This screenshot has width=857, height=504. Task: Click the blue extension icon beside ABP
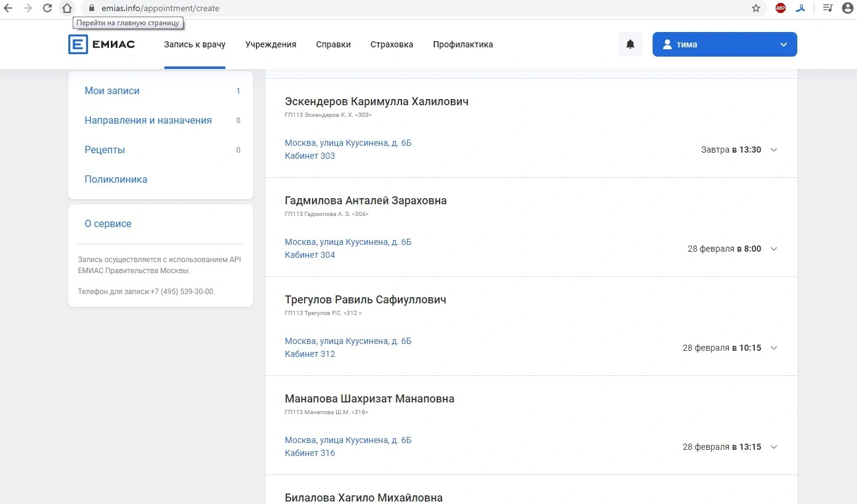(800, 8)
